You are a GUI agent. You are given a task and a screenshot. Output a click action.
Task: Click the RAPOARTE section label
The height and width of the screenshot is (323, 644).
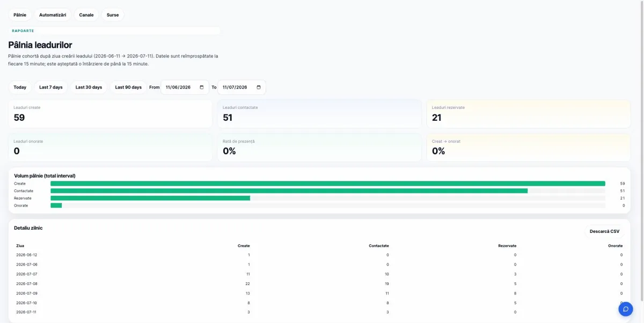click(23, 31)
